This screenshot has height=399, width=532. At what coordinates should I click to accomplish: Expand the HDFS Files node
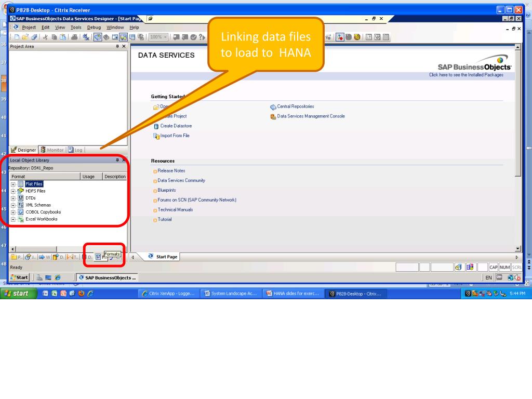(13, 191)
